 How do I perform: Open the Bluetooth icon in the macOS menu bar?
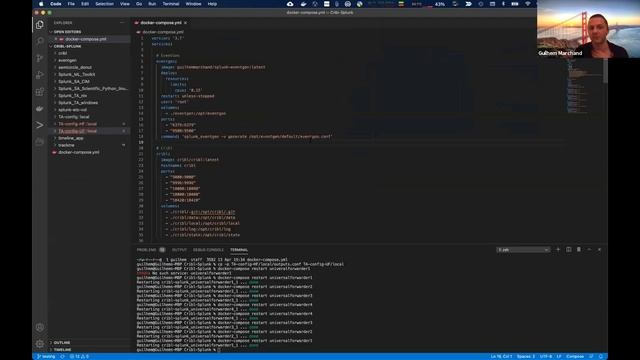503,4
